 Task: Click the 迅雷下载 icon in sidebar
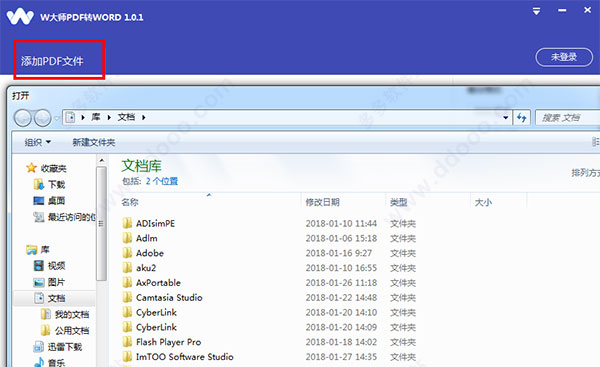point(39,347)
